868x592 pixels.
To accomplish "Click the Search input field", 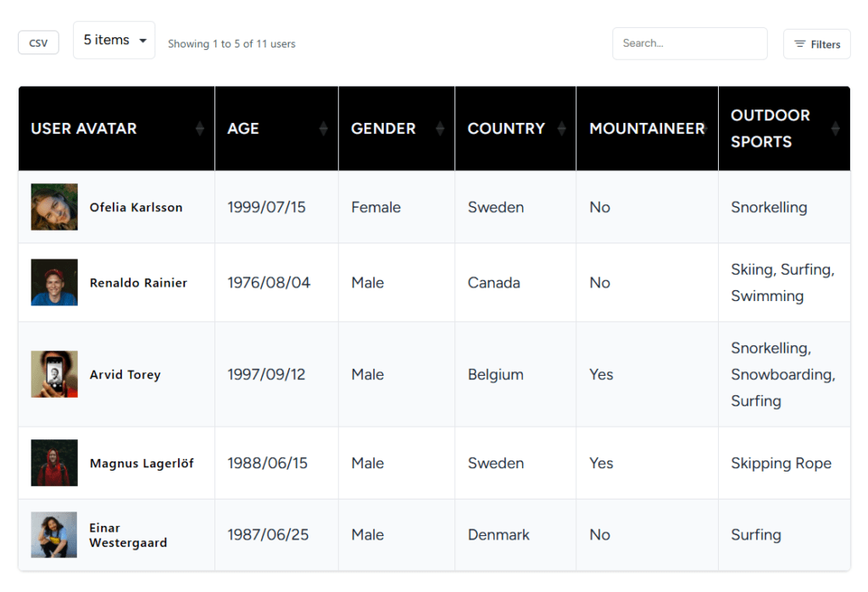I will (689, 43).
